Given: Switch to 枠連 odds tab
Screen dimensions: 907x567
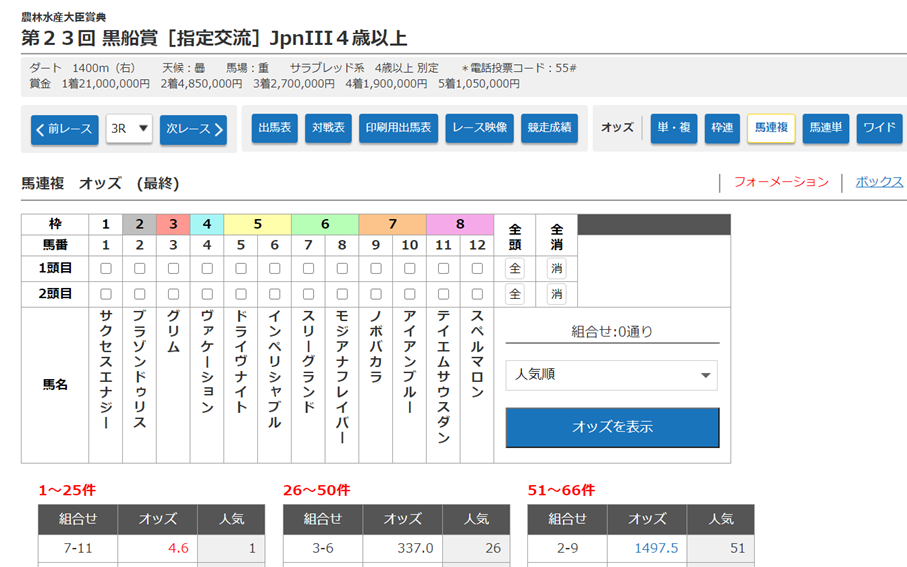Looking at the screenshot, I should (720, 128).
